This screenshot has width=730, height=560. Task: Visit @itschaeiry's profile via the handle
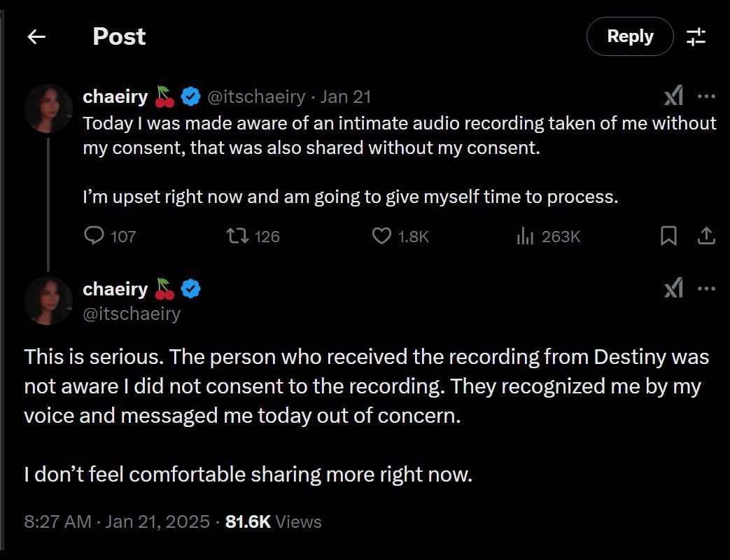click(x=258, y=97)
